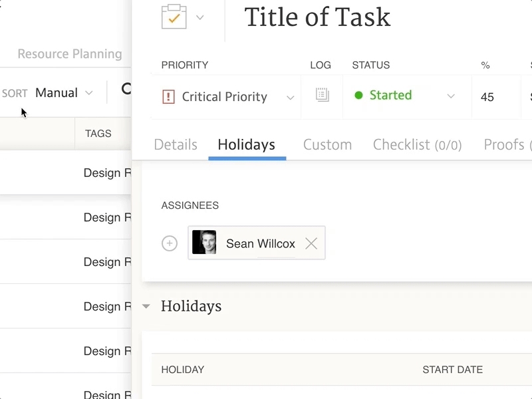532x399 pixels.
Task: Open the task log notepad icon
Action: (322, 94)
